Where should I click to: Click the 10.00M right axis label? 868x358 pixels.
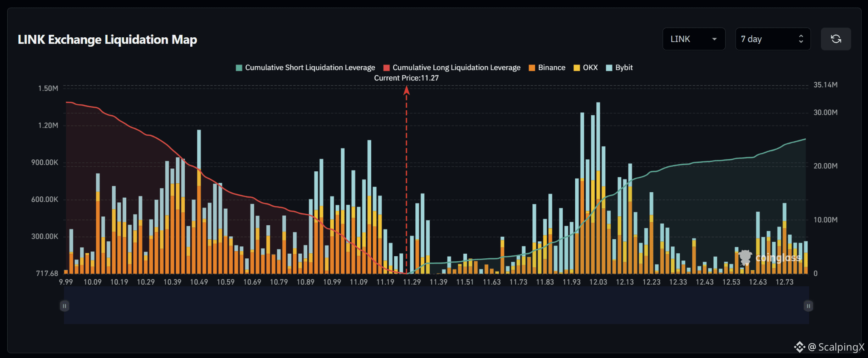point(826,220)
